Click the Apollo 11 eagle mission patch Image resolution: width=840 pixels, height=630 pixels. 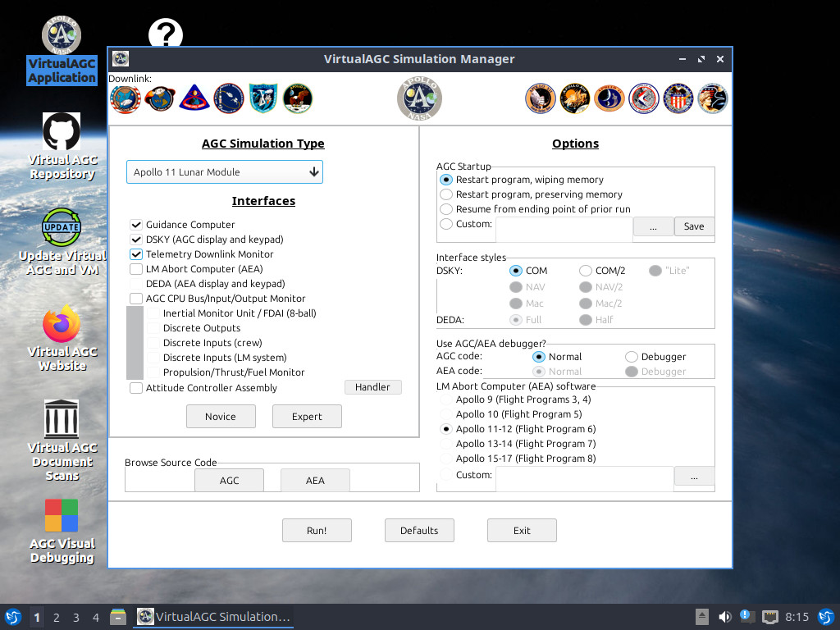click(297, 98)
